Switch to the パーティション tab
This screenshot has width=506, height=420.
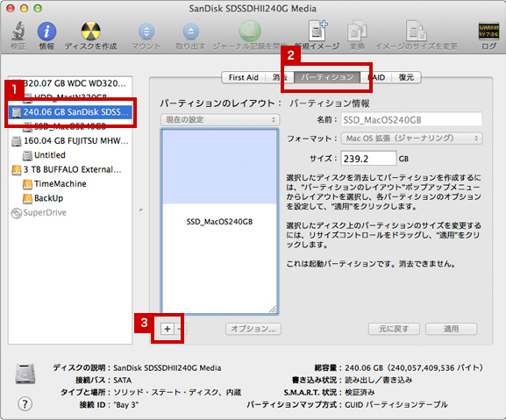[x=327, y=77]
